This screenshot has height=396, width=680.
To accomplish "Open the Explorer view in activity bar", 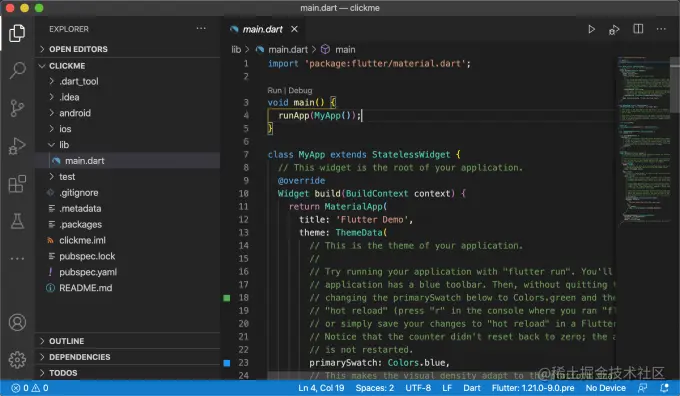I will point(17,33).
